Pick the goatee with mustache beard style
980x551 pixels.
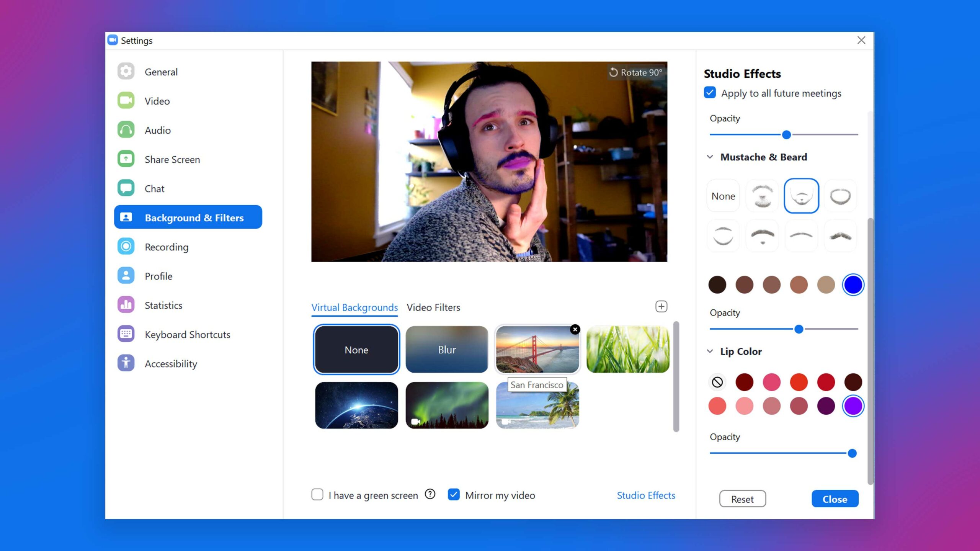pyautogui.click(x=762, y=196)
